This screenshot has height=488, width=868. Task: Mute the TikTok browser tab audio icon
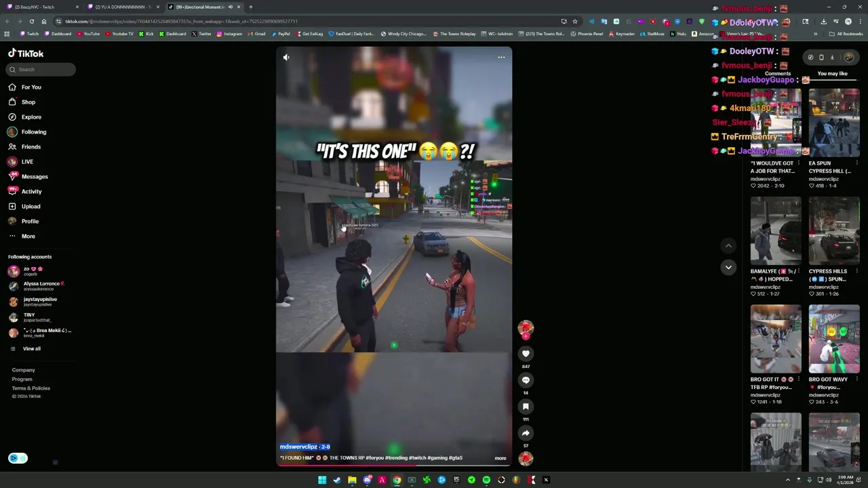pos(231,7)
